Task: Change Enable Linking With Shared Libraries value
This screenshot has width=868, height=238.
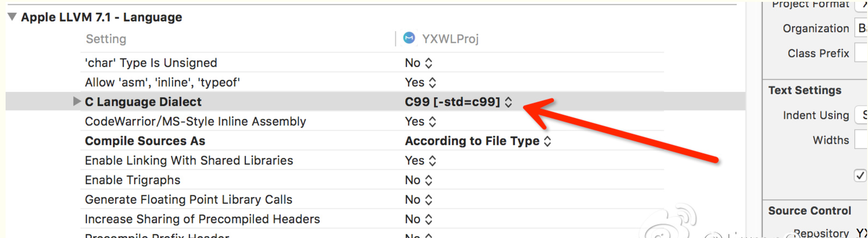Action: click(x=421, y=160)
